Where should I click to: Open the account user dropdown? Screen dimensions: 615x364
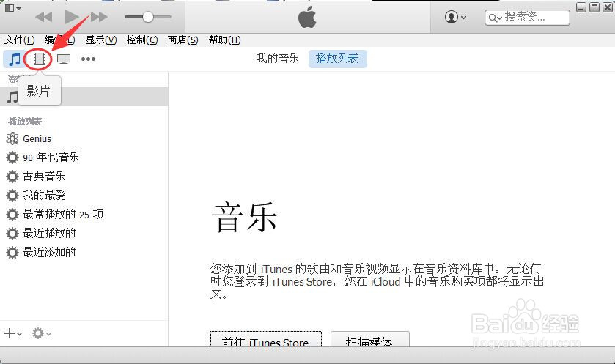click(x=455, y=18)
